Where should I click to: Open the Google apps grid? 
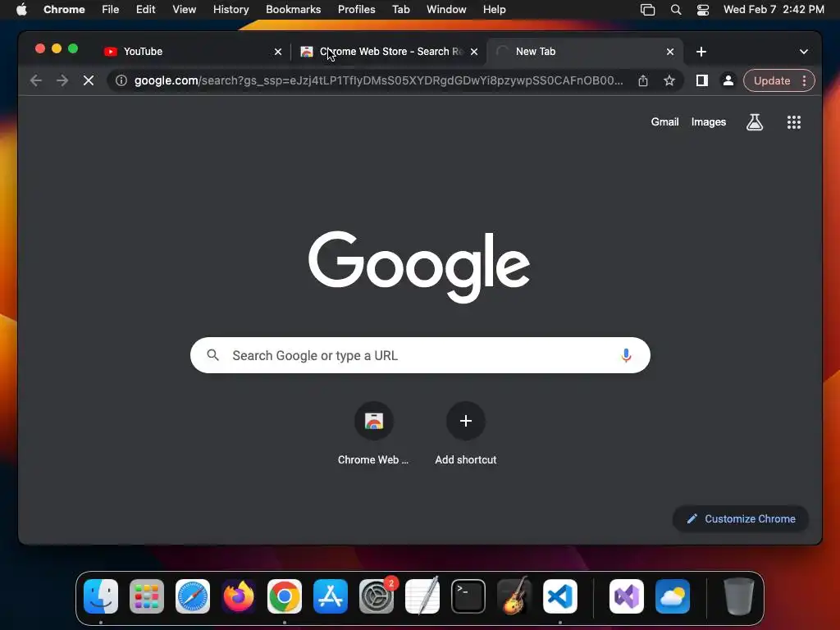(x=794, y=122)
